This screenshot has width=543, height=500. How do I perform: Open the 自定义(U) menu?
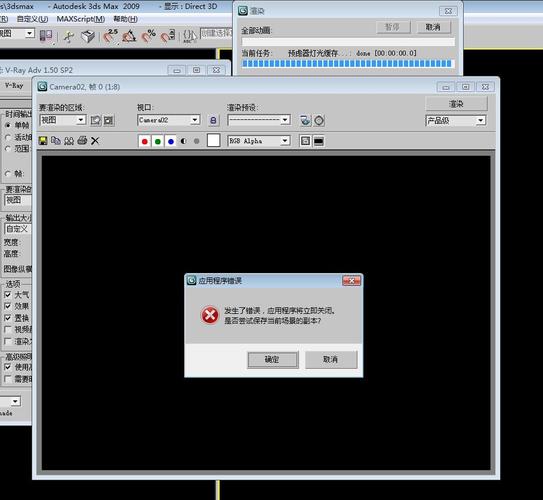coord(32,19)
